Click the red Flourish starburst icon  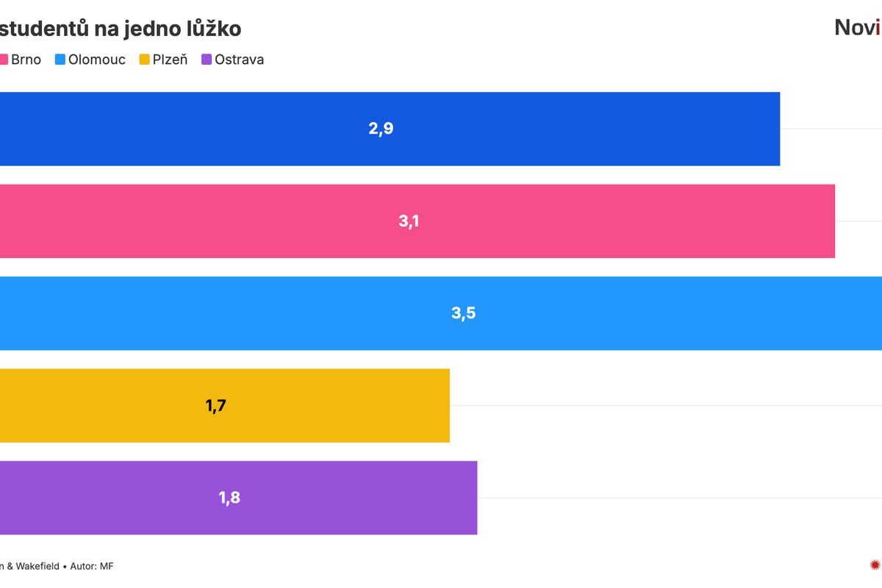(x=875, y=564)
